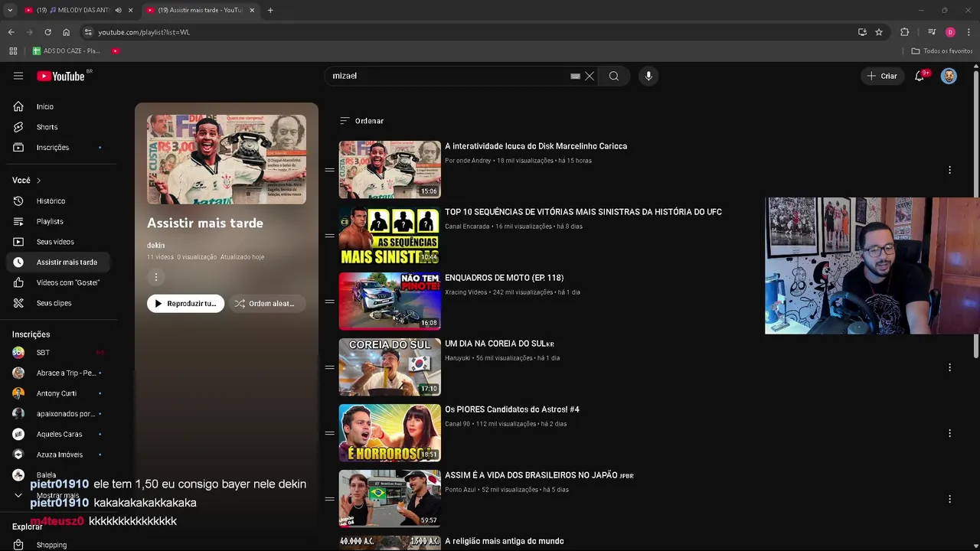This screenshot has height=551, width=980.
Task: Expand Mostrar mais subscriptions
Action: pos(59,495)
